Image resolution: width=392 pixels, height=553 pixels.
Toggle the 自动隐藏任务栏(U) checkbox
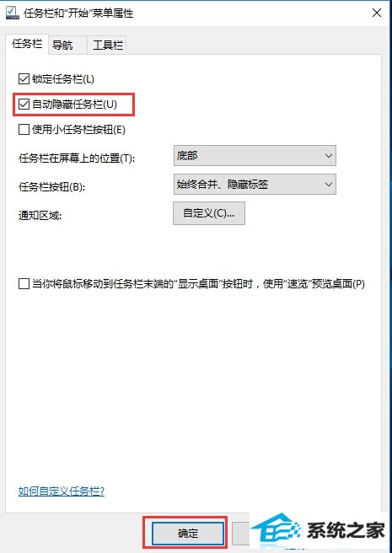pos(24,104)
